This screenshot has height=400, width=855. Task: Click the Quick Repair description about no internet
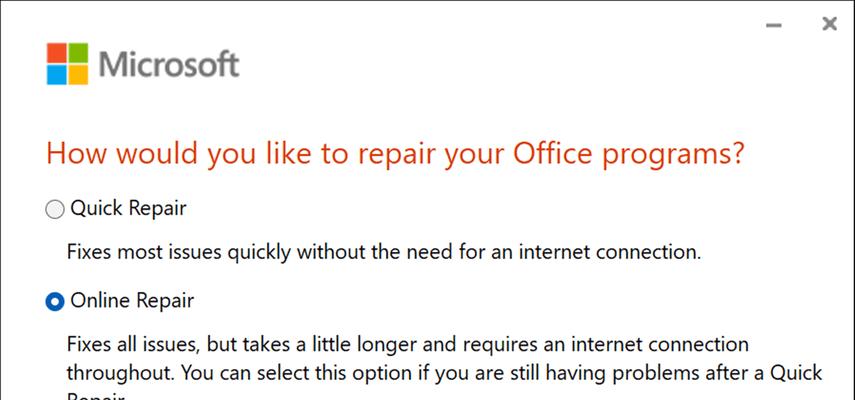pyautogui.click(x=383, y=253)
